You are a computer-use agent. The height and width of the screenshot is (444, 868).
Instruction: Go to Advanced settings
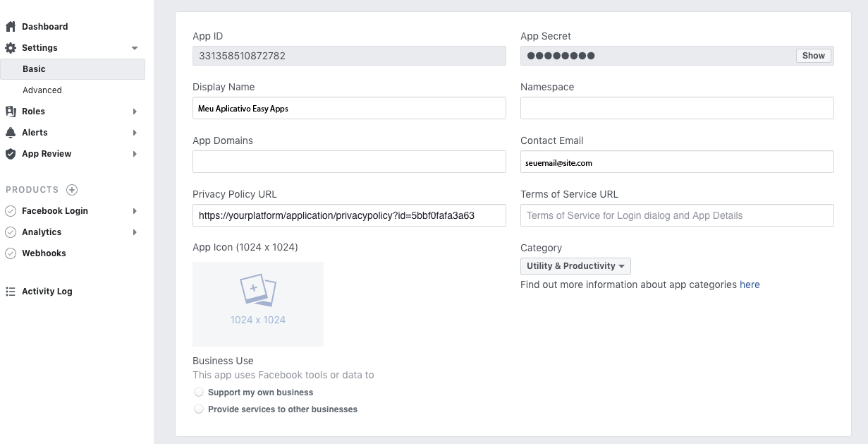42,90
